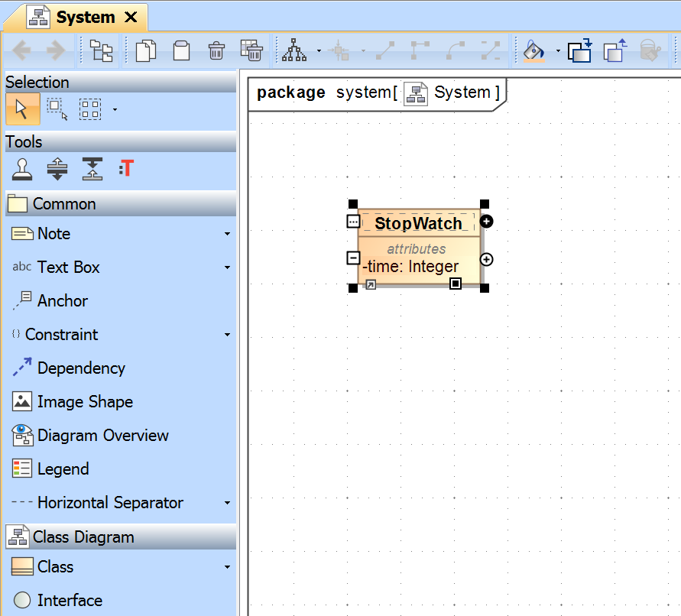Click the paint bucket fill color icon
The width and height of the screenshot is (681, 616).
coord(533,51)
